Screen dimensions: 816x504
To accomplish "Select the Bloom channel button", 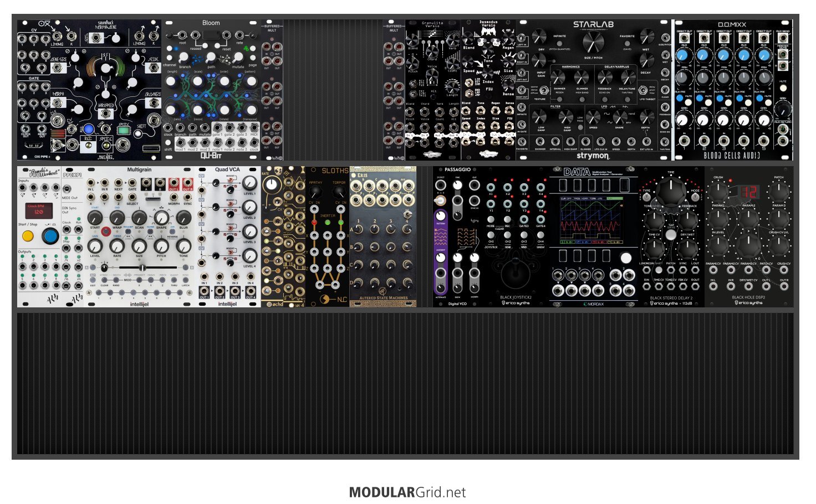I will [170, 57].
